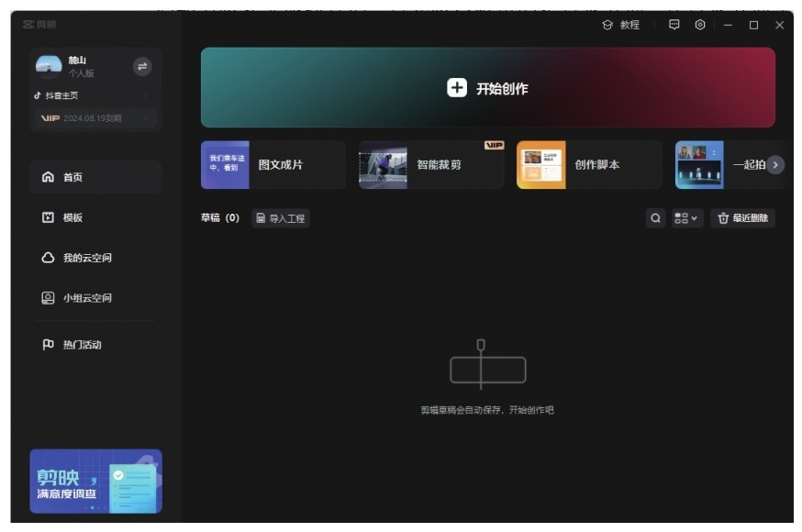Click the empty drafts timeline placeholder icon
Viewport: 802px width, 532px height.
(x=487, y=364)
